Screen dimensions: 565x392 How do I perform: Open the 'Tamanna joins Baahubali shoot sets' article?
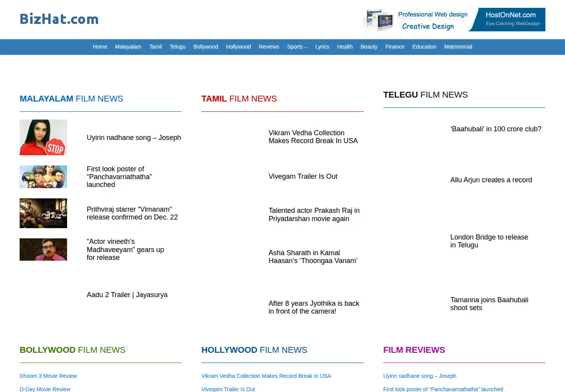coord(489,304)
